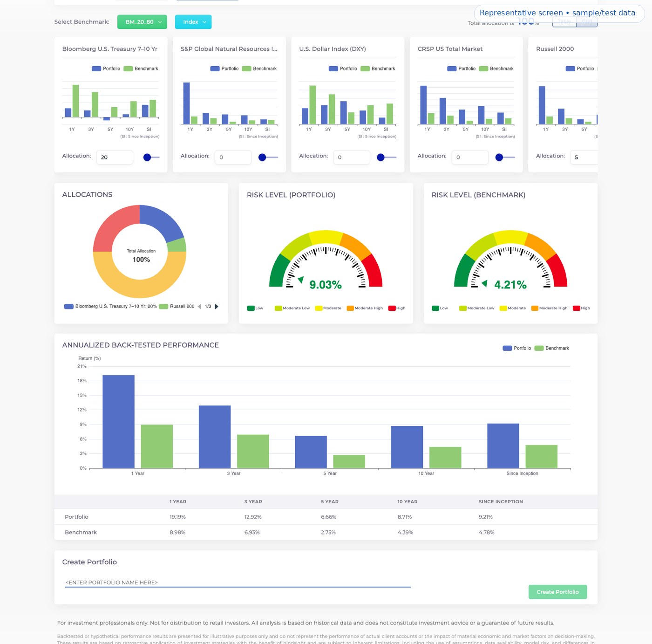The image size is (652, 644).
Task: Click Portfolio 3 Year value 12.92%
Action: [x=253, y=517]
